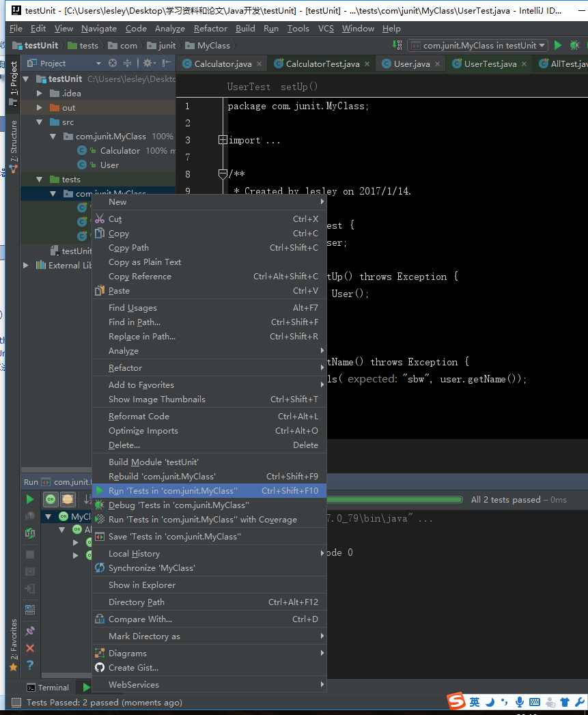Hide the Project panel with hide icon
588x715 pixels.
(167, 63)
